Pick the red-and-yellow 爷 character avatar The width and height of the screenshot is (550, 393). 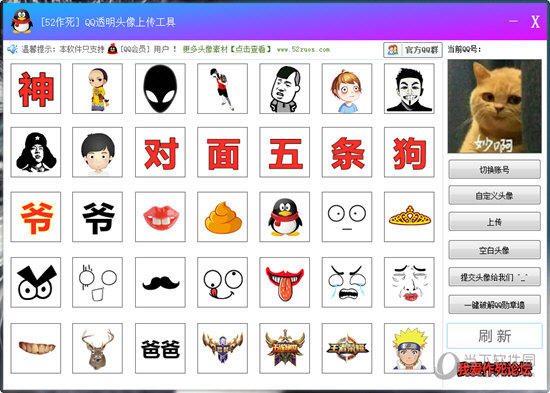coord(36,217)
